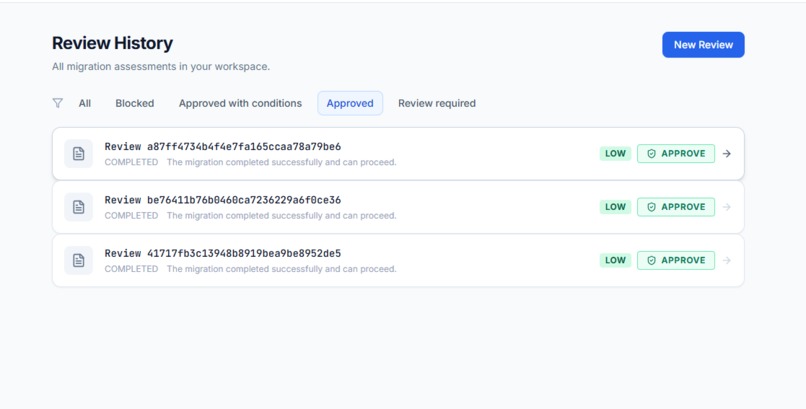Screen dimensions: 806x409
Task: Open document icon for review 41717fb3c139
Action: click(x=79, y=261)
